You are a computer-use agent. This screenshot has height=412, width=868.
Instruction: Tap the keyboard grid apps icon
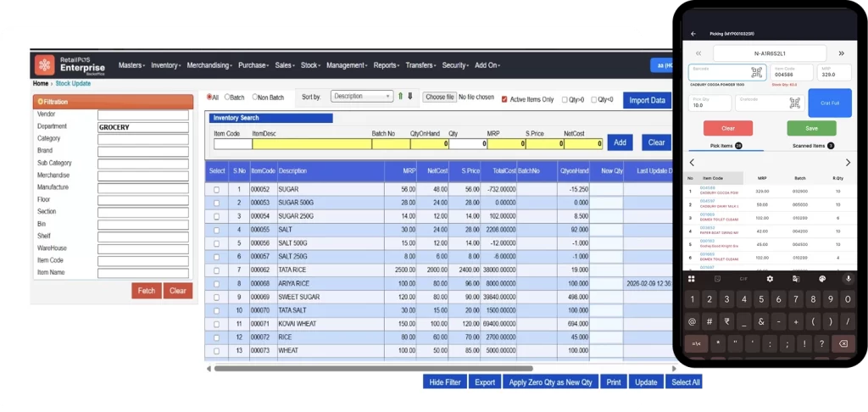pos(692,279)
